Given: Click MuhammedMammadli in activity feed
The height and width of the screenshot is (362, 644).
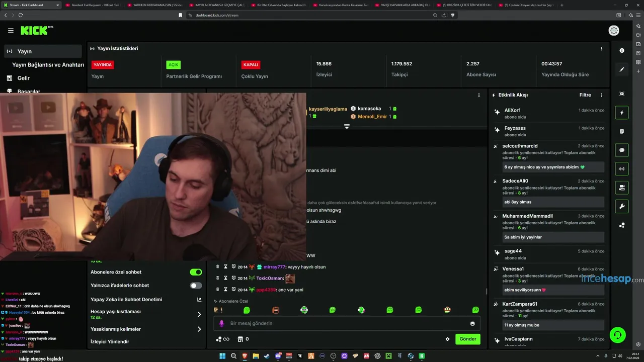Looking at the screenshot, I should (x=527, y=216).
